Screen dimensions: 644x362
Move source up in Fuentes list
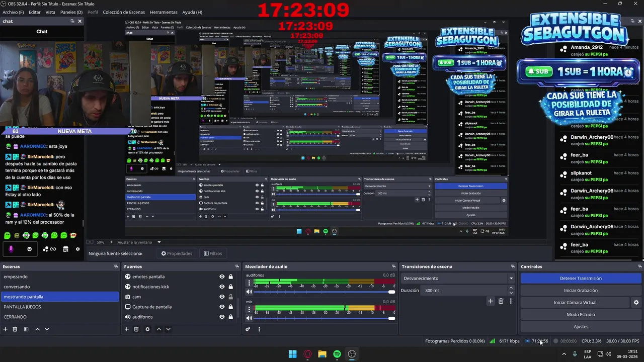158,329
